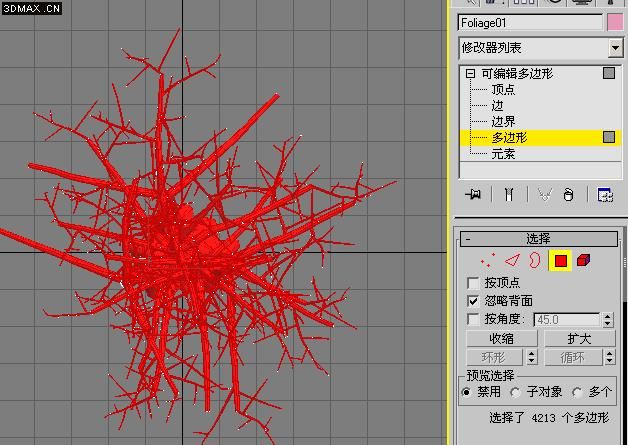Collapse the 选择 rollout header

(539, 239)
